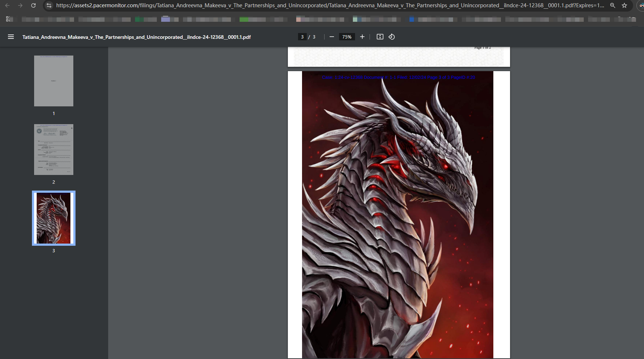Viewport: 644px width, 359px height.
Task: Select the dragon page 3 thumbnail
Action: pyautogui.click(x=54, y=218)
